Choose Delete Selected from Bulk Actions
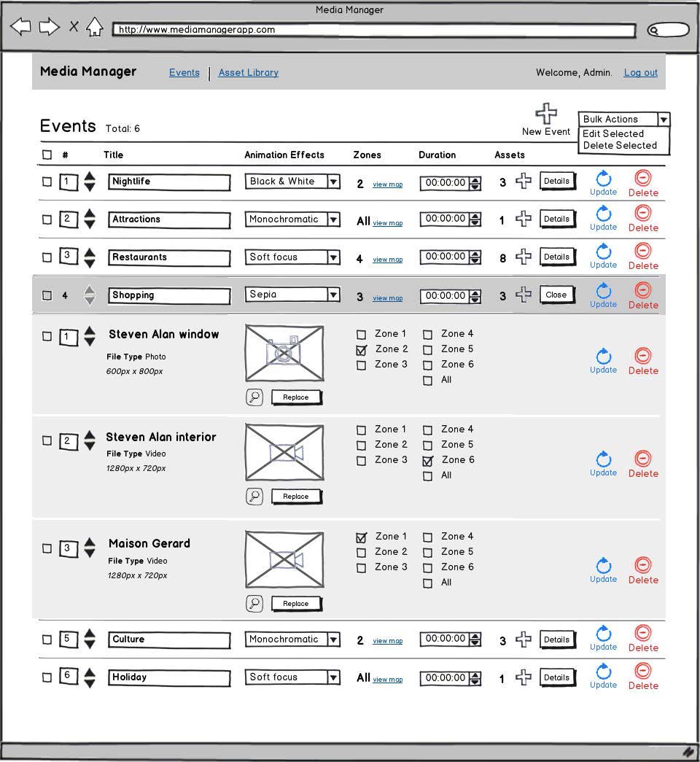The height and width of the screenshot is (762, 700). (x=620, y=145)
